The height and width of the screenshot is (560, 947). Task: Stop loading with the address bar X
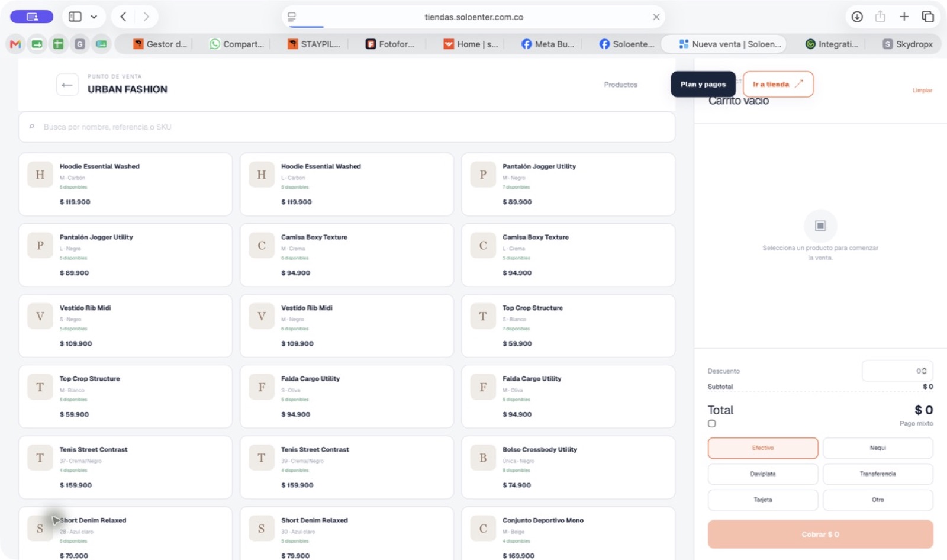pos(656,17)
